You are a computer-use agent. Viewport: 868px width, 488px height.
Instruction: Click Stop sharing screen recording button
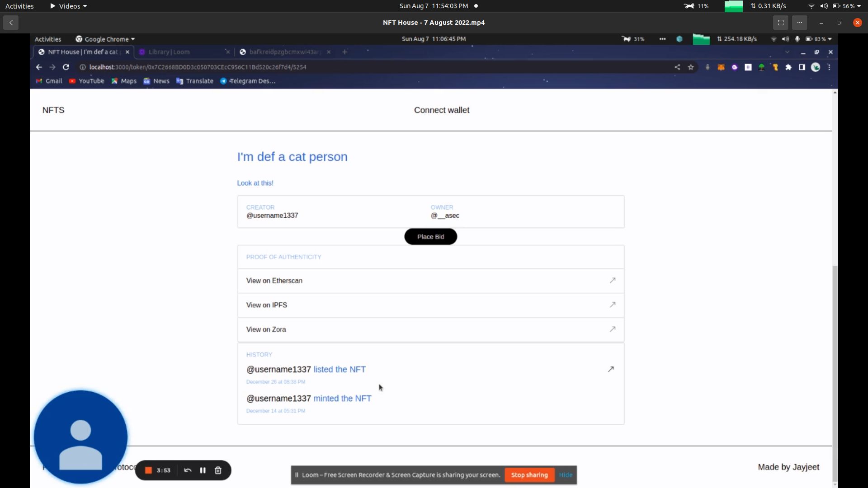pos(528,475)
